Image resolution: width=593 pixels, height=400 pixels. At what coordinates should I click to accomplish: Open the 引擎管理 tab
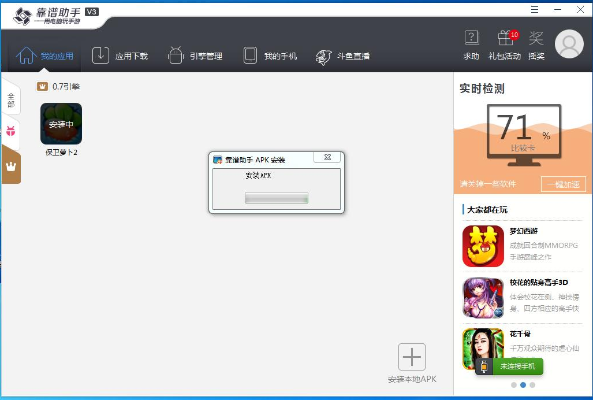pos(195,56)
